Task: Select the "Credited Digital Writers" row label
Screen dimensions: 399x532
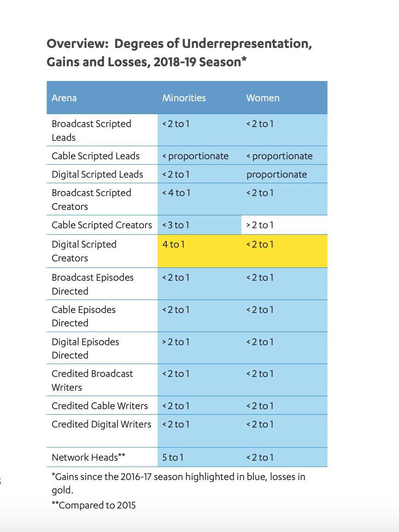Action: coord(101,424)
